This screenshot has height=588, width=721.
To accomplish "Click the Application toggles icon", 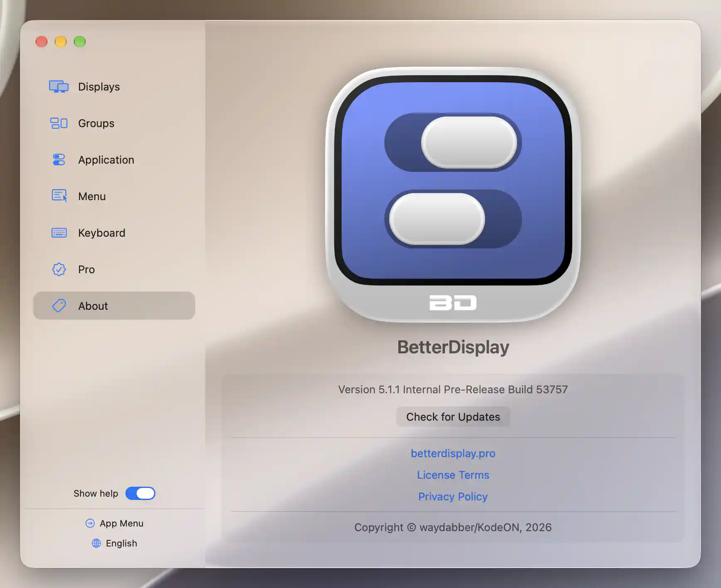I will click(59, 159).
